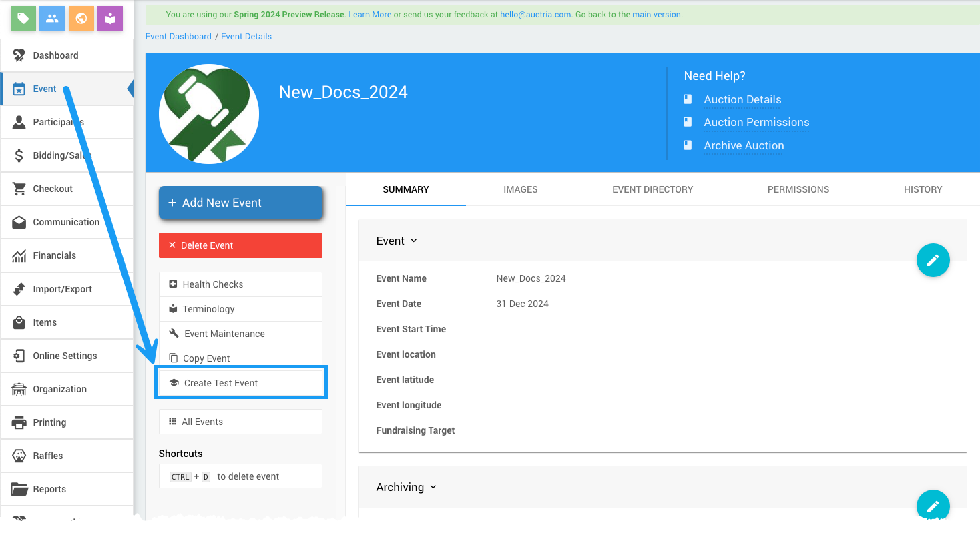Open Financials in the sidebar menu
Image resolution: width=980 pixels, height=537 pixels.
[54, 255]
